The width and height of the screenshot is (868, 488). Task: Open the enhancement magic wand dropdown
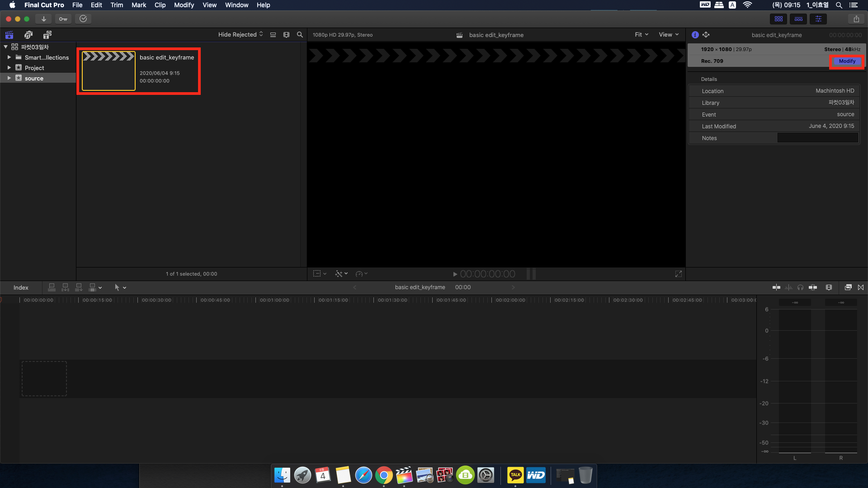tap(341, 274)
